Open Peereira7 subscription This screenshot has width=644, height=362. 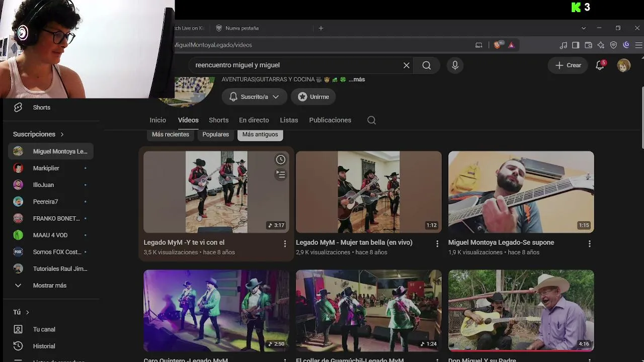(50, 202)
